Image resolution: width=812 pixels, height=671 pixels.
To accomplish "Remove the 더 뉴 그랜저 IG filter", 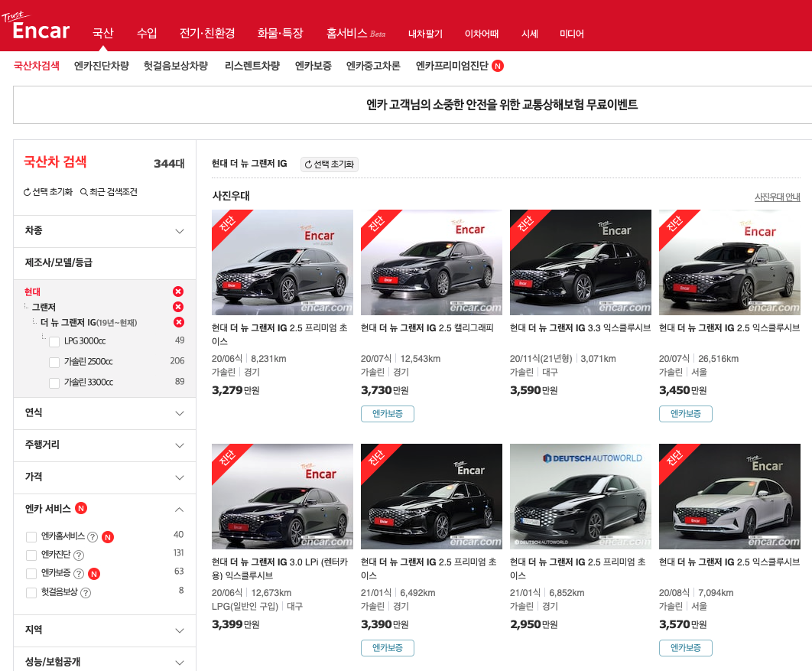I will [179, 322].
